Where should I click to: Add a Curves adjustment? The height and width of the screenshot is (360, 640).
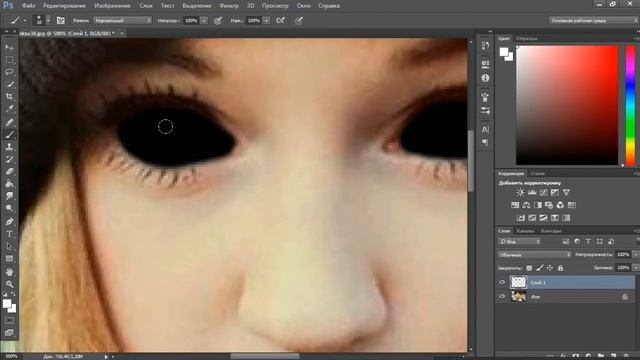point(543,192)
